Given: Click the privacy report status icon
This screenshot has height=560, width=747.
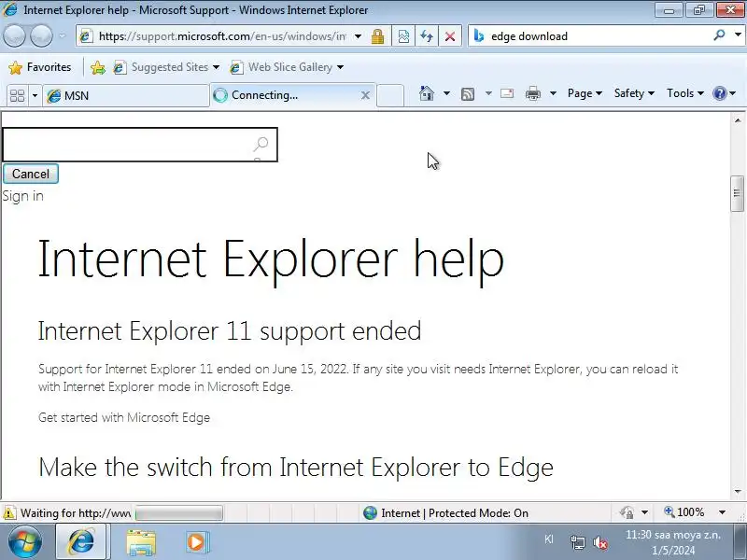Looking at the screenshot, I should tap(627, 512).
